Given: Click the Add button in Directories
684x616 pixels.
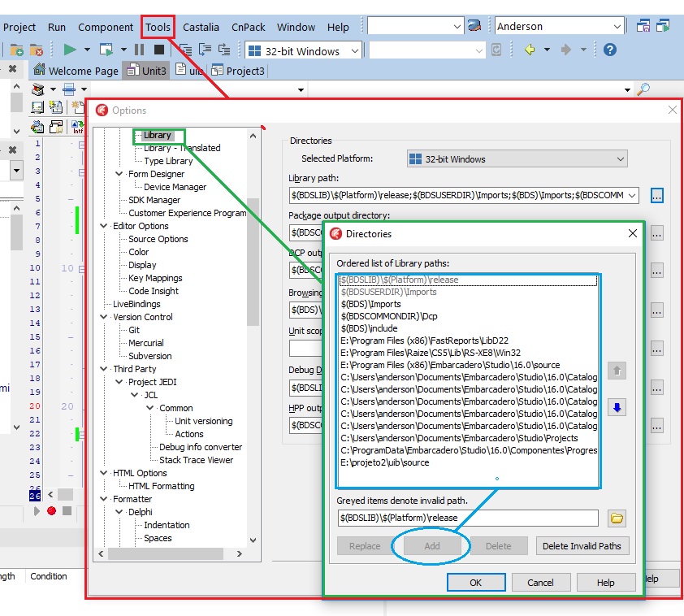Looking at the screenshot, I should point(432,546).
